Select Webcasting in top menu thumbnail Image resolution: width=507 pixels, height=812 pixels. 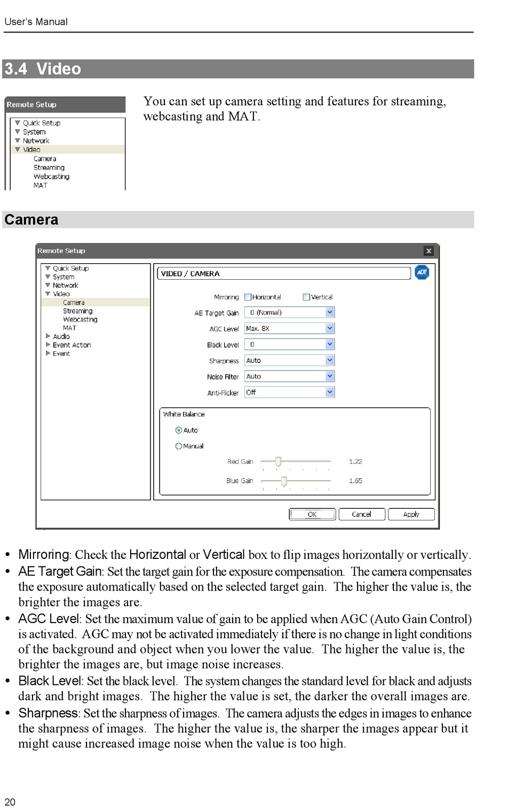tap(51, 176)
